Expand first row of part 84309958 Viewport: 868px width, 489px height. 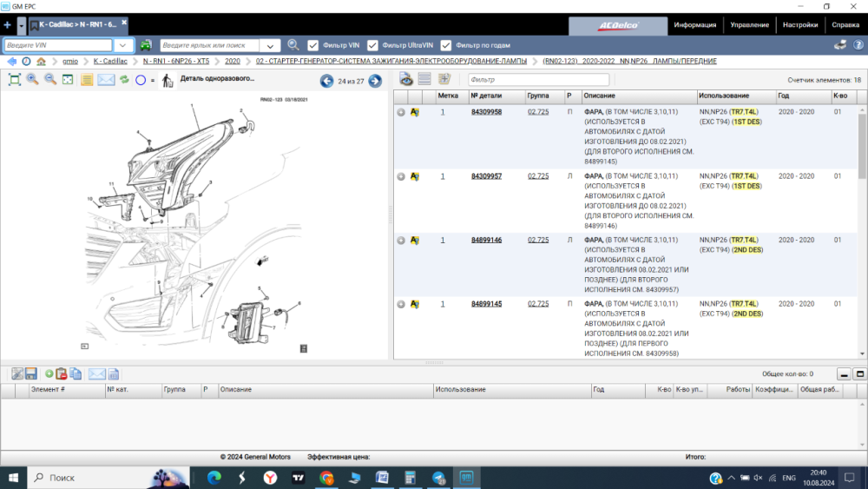[x=401, y=112]
